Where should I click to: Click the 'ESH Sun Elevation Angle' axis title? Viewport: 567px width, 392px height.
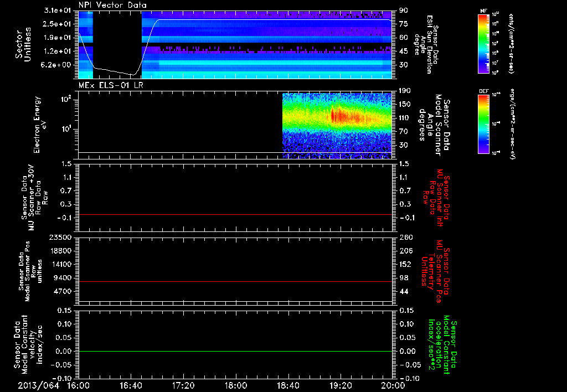(426, 44)
